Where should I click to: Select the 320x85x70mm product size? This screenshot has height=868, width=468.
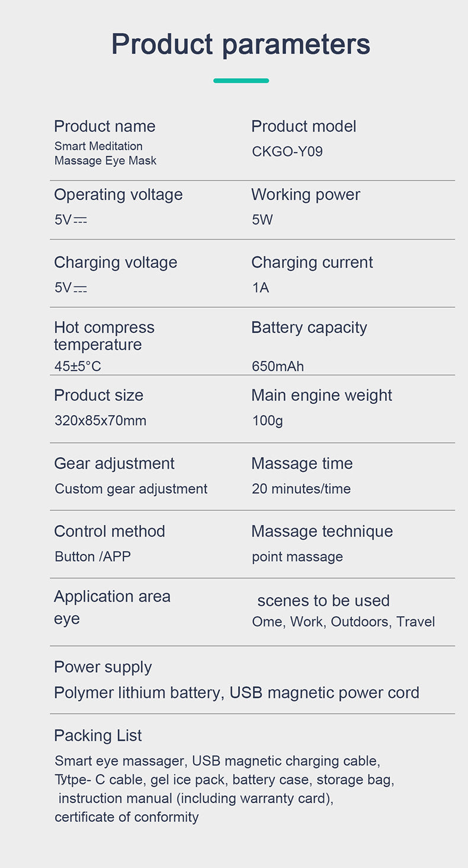point(101,421)
